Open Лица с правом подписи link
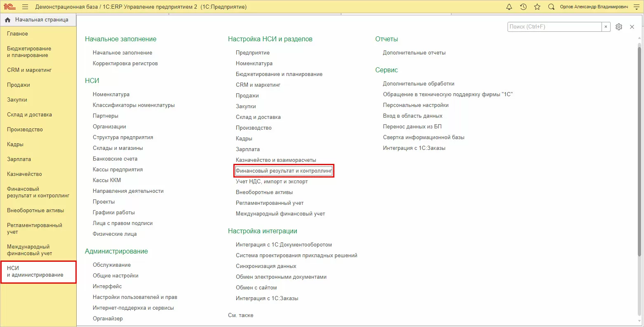 coord(123,223)
